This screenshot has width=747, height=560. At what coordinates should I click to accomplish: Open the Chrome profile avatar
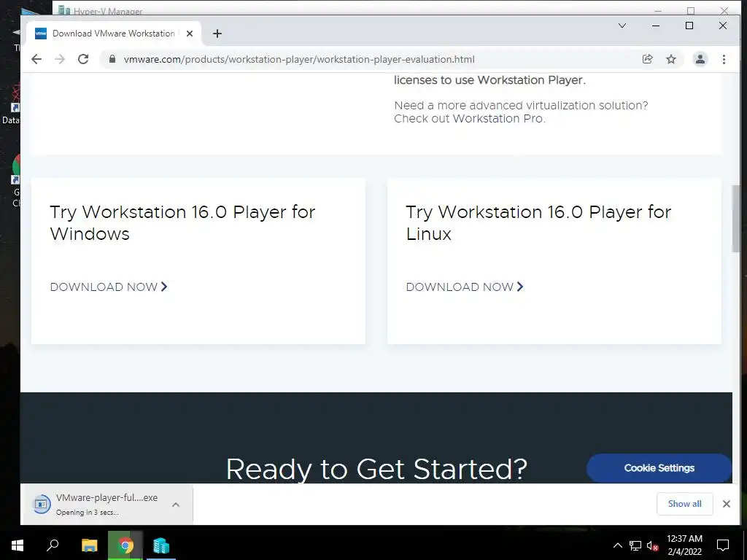[x=700, y=59]
